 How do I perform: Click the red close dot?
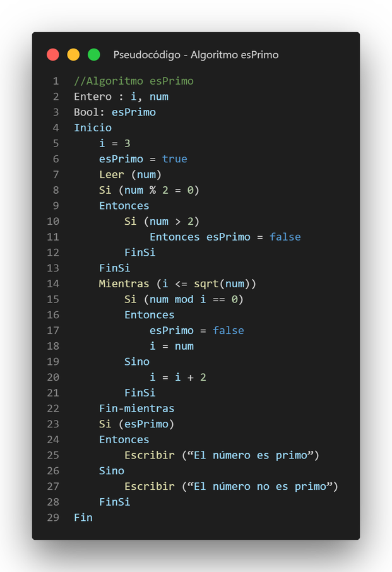pyautogui.click(x=53, y=55)
